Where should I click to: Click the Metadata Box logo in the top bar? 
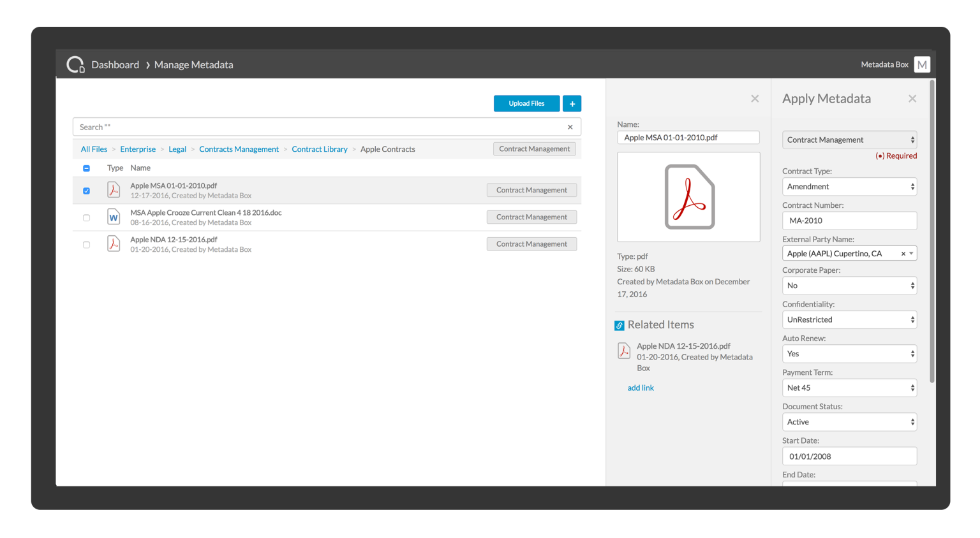click(x=75, y=64)
